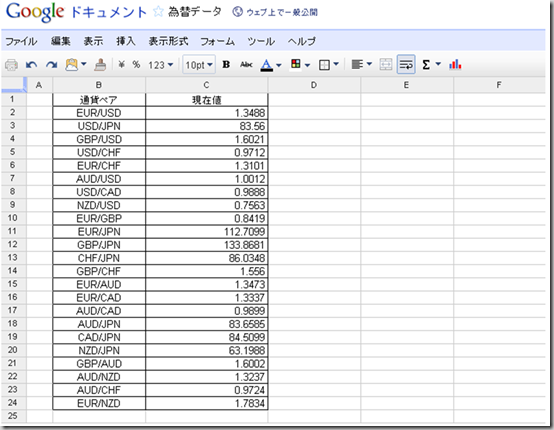The image size is (554, 430).
Task: Select the GBP/JPN cell
Action: (x=99, y=245)
